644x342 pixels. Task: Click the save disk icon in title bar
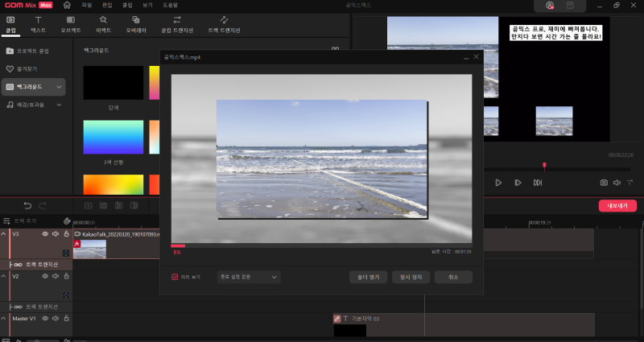[570, 6]
